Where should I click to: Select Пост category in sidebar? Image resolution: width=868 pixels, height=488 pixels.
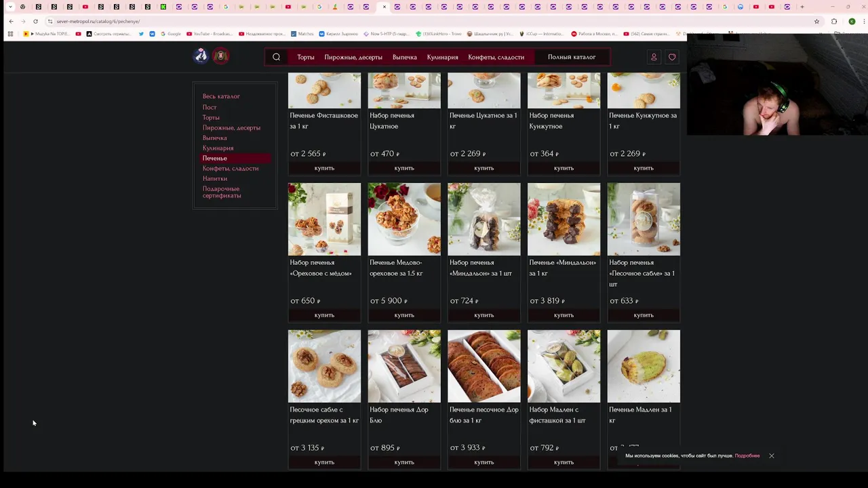210,107
